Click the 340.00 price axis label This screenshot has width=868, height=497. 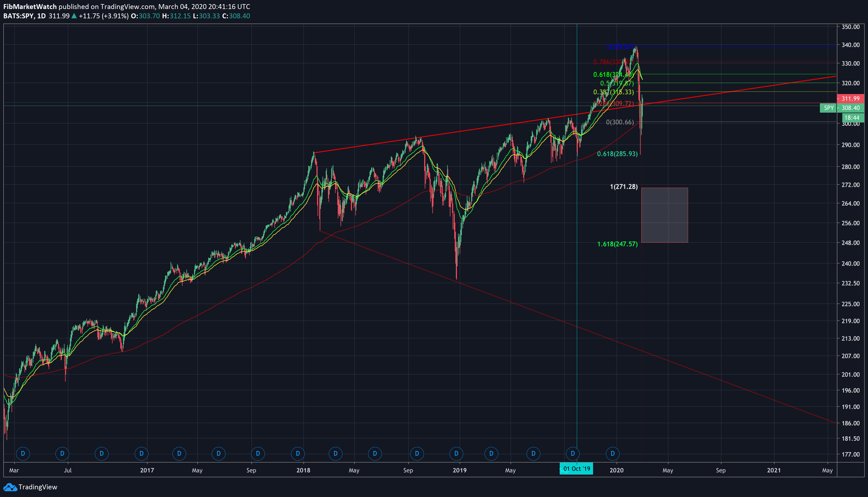pos(851,45)
